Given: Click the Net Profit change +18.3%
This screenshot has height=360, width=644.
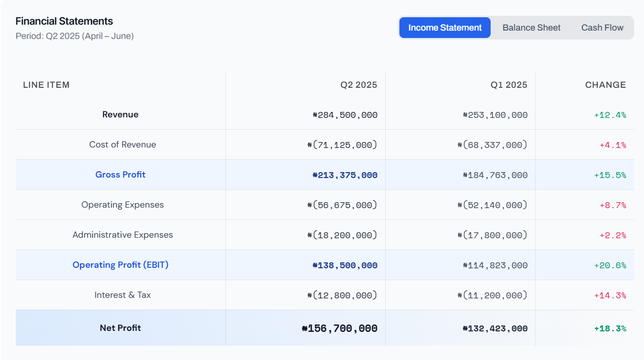Looking at the screenshot, I should (609, 328).
